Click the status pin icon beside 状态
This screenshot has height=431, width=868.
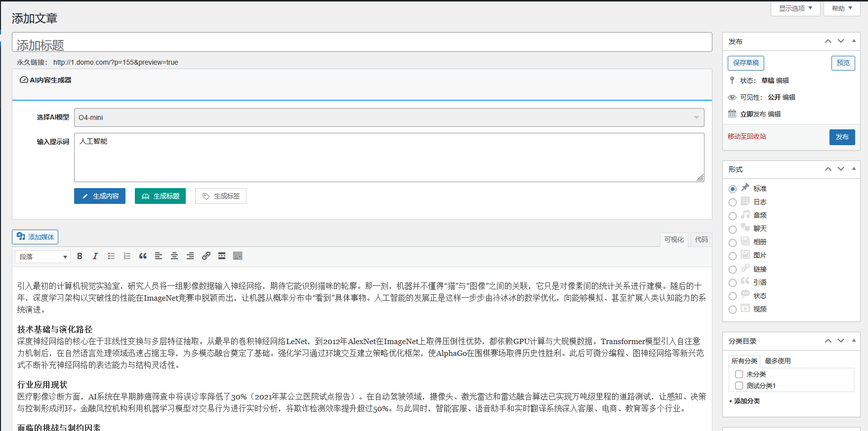[x=732, y=80]
